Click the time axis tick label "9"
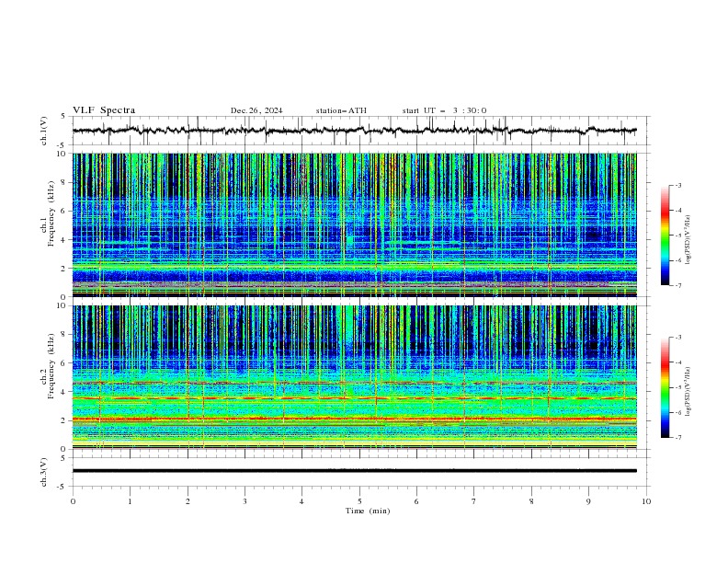The image size is (728, 563). [x=588, y=501]
